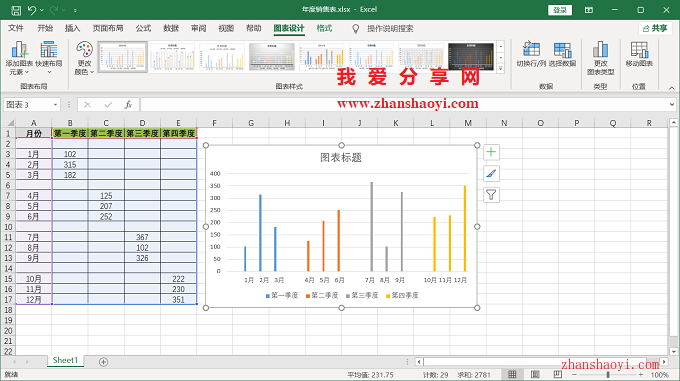The width and height of the screenshot is (680, 381).
Task: Select cell E17 containing 351
Action: [178, 300]
